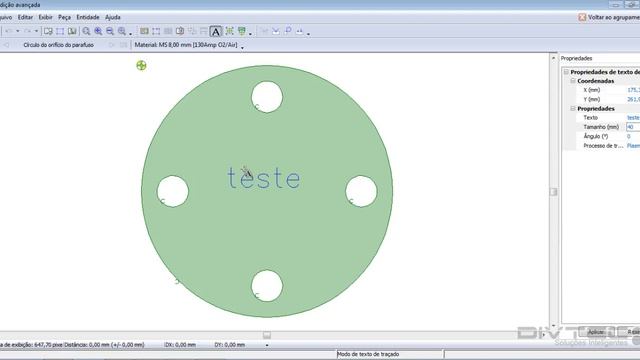The width and height of the screenshot is (640, 360).
Task: Click the zoom in magnifier icon
Action: tap(98, 31)
